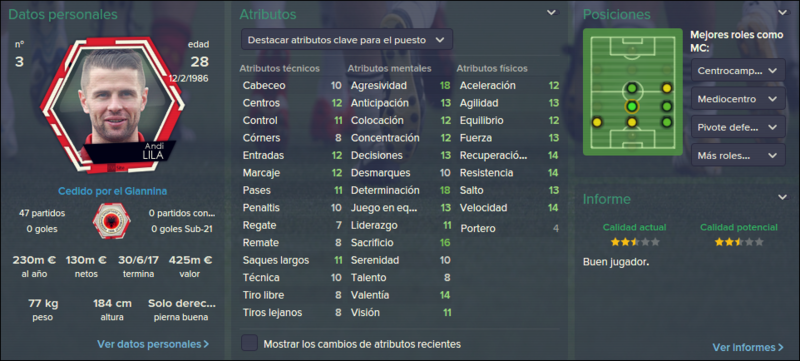The height and width of the screenshot is (361, 800).
Task: Open Ver informes link
Action: click(x=747, y=348)
